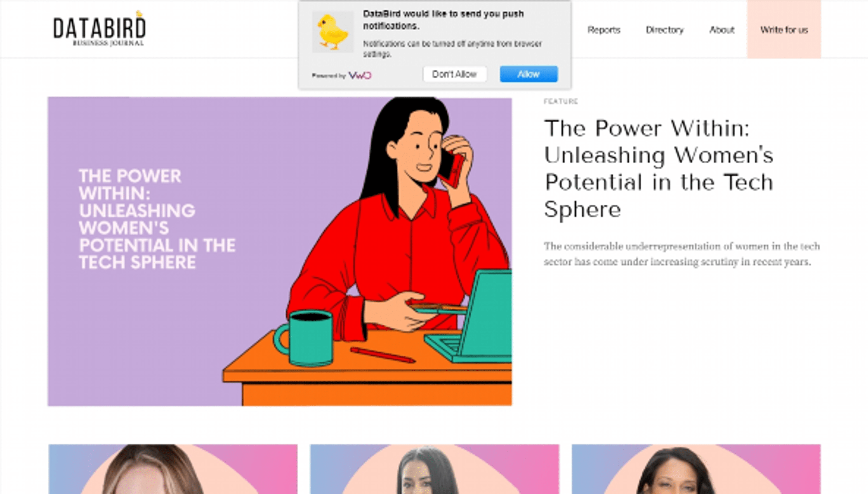Click the DataBird Business Journal logo
This screenshot has width=868, height=494.
click(x=99, y=29)
